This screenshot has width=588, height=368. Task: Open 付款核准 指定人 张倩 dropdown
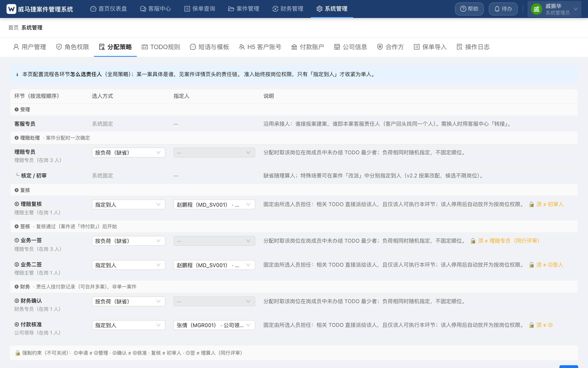tap(214, 325)
